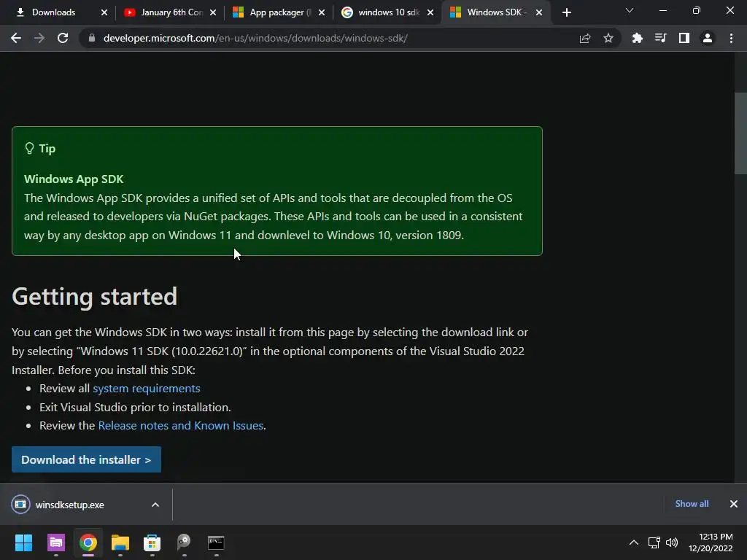Click the Windows App SDK heading text
747x560 pixels.
tap(74, 179)
